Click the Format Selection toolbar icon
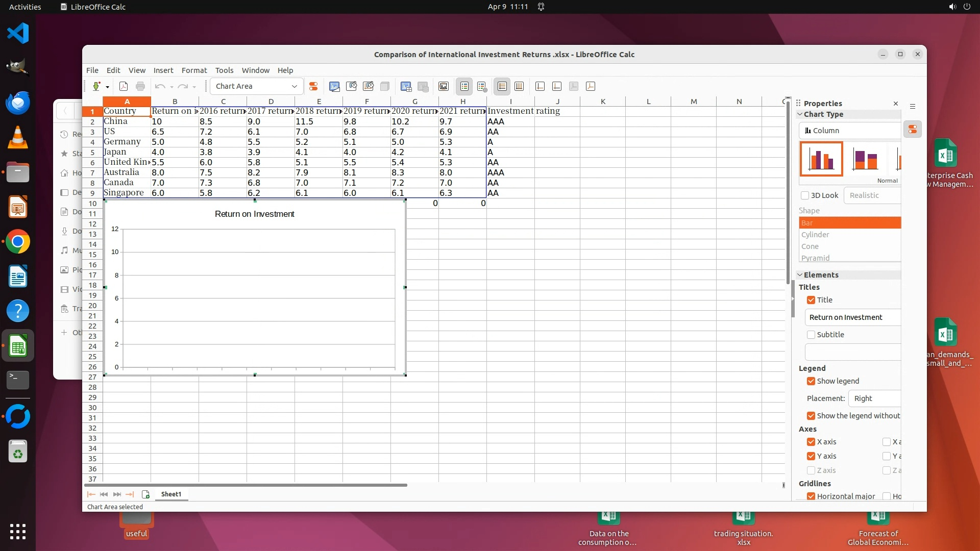Viewport: 980px width, 551px height. coord(313,86)
